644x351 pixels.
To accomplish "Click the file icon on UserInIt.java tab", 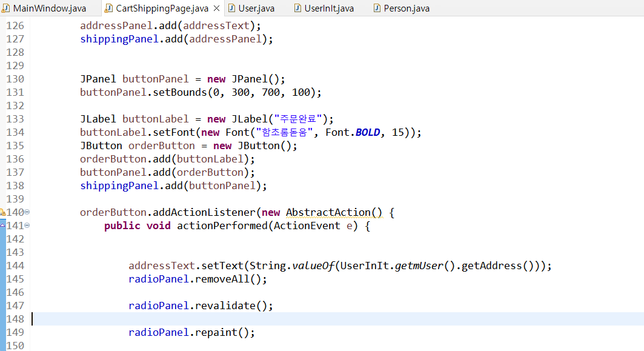I will [x=298, y=8].
